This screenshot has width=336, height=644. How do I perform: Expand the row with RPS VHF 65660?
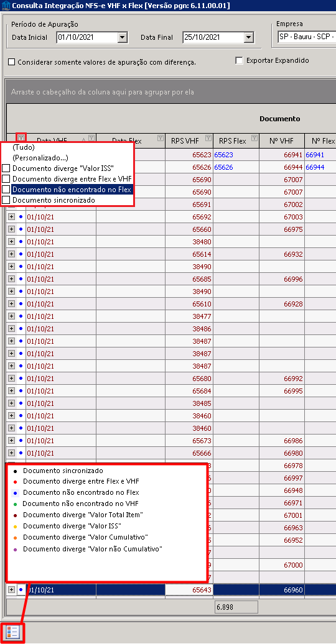(12, 229)
